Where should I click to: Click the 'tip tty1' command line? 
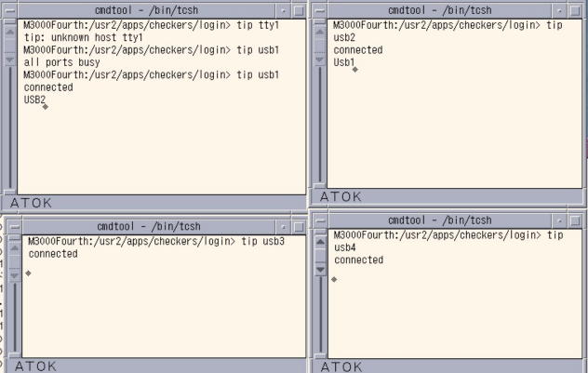(152, 25)
